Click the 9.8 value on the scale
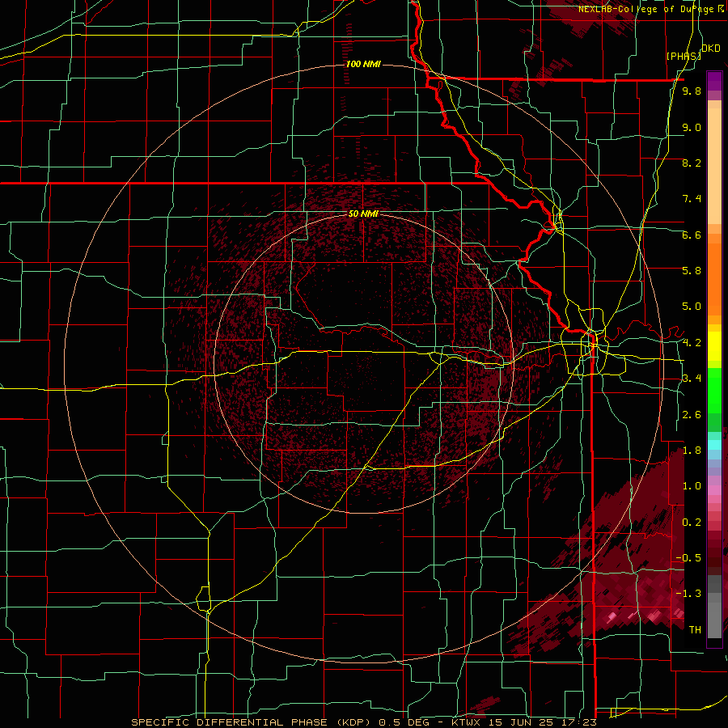The height and width of the screenshot is (728, 728). [692, 91]
